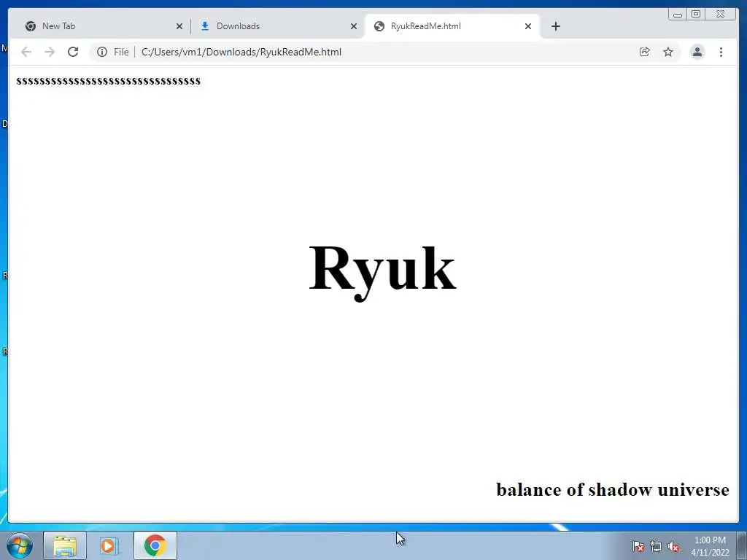The height and width of the screenshot is (560, 747).
Task: Click the address bar file path
Action: pos(241,52)
